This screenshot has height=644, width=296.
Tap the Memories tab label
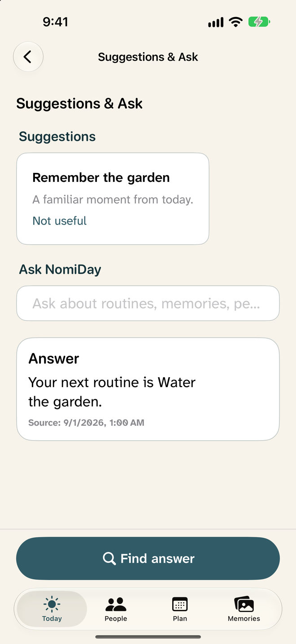(x=244, y=618)
